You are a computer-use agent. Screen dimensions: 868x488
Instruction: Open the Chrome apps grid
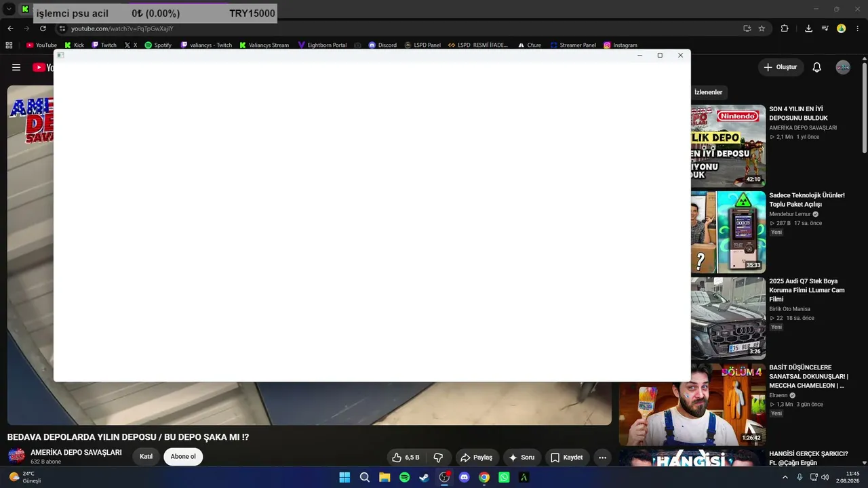pos(9,45)
